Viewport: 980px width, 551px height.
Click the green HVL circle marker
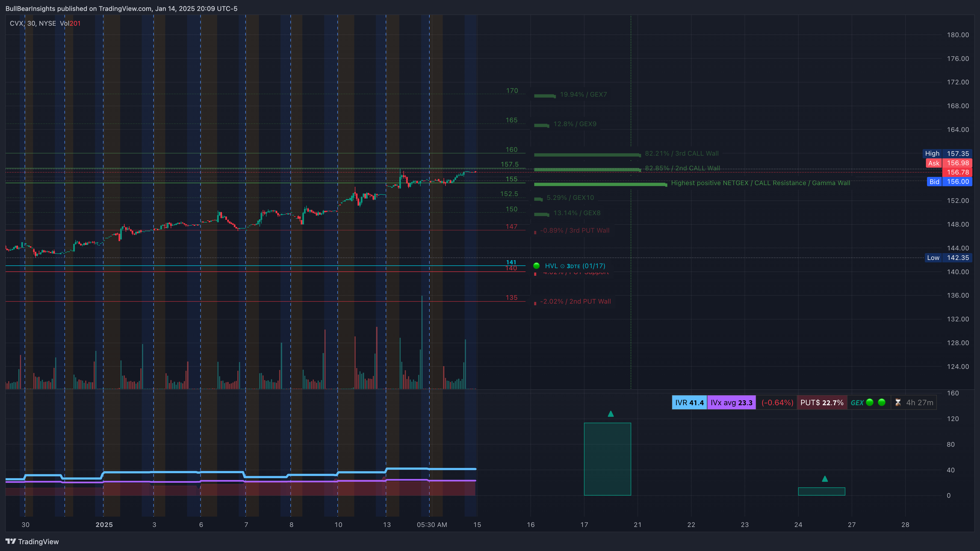[x=536, y=266]
